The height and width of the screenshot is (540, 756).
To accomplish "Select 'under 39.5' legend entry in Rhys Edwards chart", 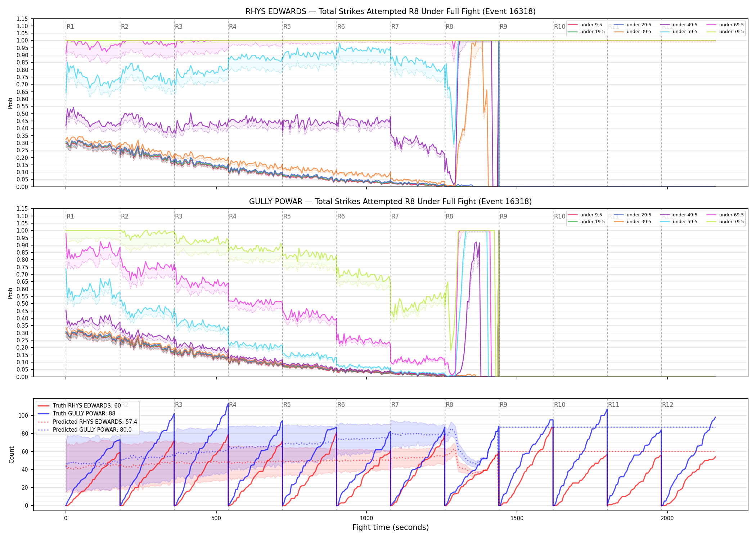I will pyautogui.click(x=633, y=32).
